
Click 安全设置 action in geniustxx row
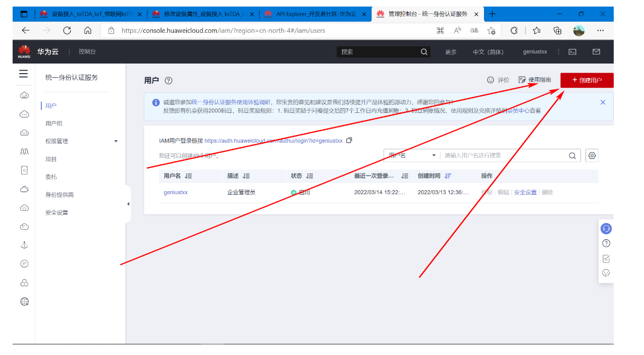pyautogui.click(x=525, y=192)
